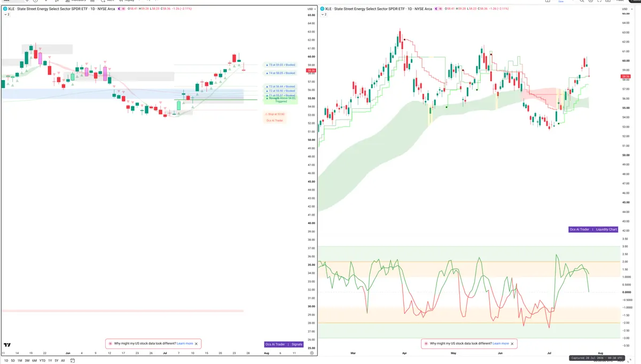Open the go-to-date calendar icon

[72, 361]
